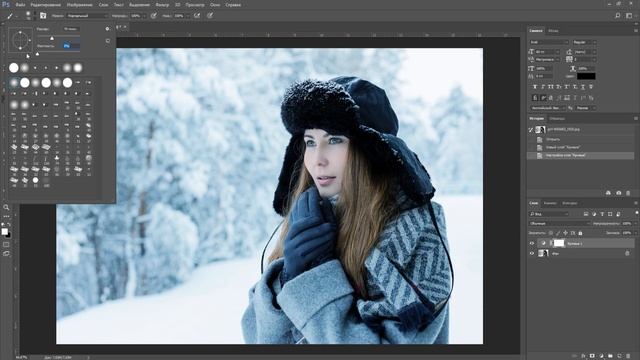Click the history snapshot thumbnail
640x360 pixels.
(540, 129)
